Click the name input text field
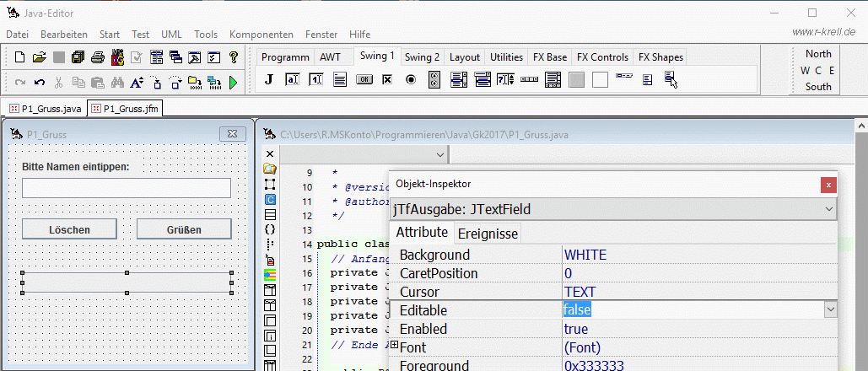Image resolution: width=868 pixels, height=371 pixels. [126, 188]
